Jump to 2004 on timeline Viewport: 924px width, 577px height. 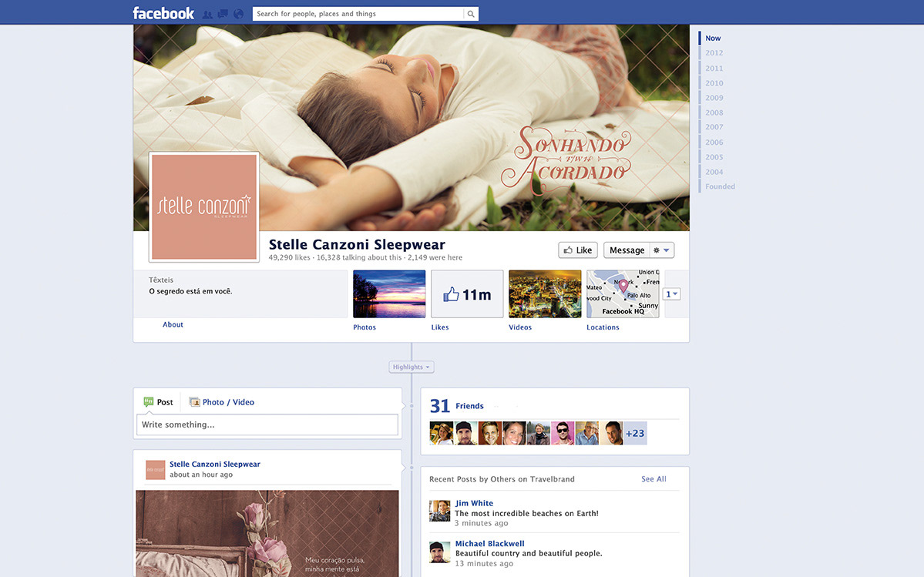click(x=714, y=172)
